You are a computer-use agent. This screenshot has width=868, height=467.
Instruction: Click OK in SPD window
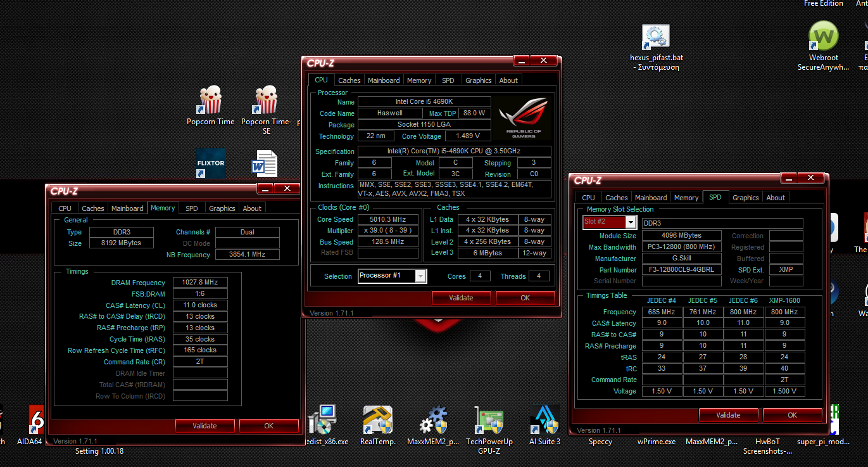pos(793,415)
